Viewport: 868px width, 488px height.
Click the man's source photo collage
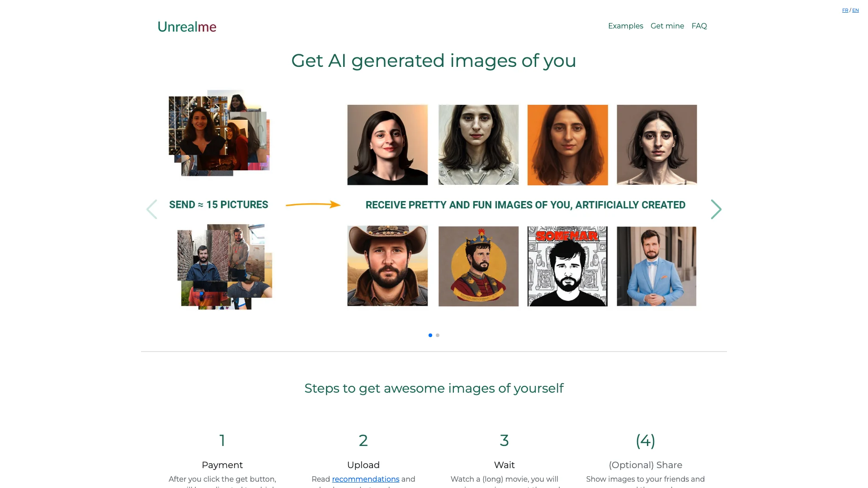(225, 267)
